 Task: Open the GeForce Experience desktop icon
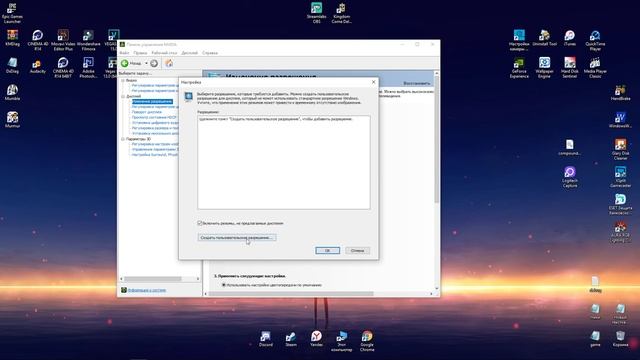[519, 68]
